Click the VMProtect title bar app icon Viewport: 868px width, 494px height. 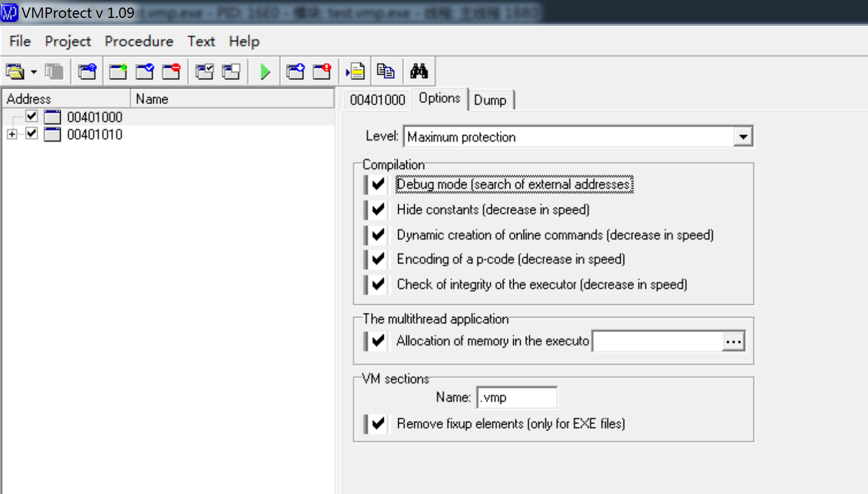click(10, 12)
